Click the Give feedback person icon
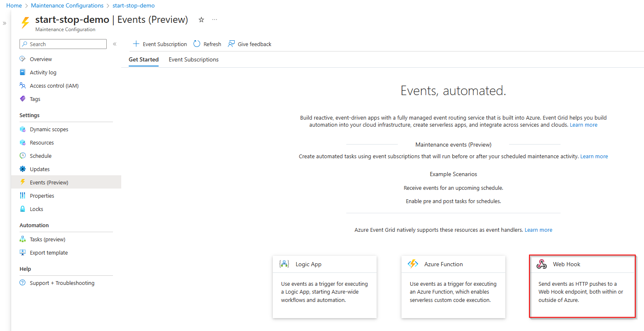This screenshot has width=644, height=331. click(231, 44)
